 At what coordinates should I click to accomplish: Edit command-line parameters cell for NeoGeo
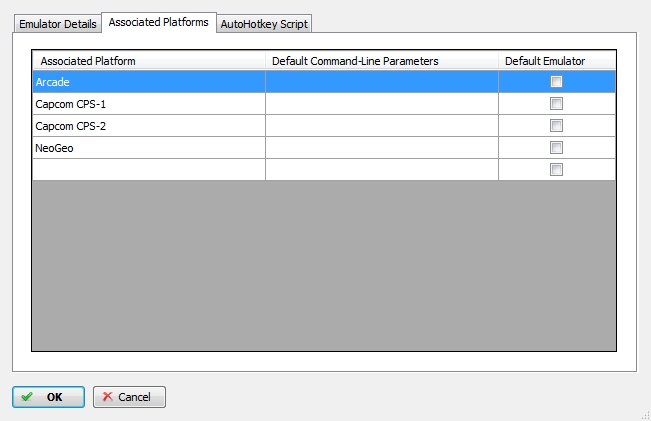(382, 148)
